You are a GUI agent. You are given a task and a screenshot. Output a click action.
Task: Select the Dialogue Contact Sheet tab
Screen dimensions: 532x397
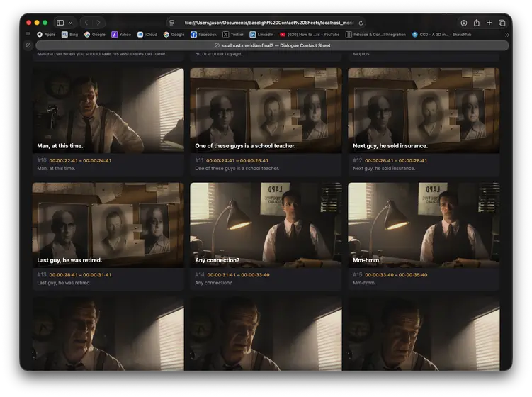tap(272, 45)
